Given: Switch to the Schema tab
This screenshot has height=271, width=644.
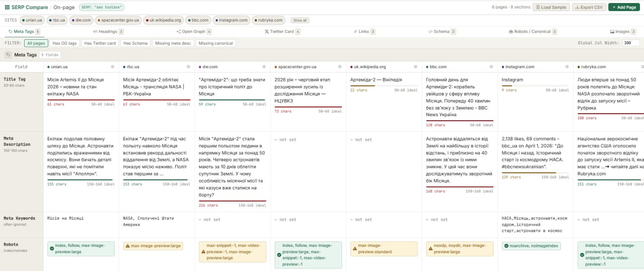Looking at the screenshot, I should click(x=442, y=32).
